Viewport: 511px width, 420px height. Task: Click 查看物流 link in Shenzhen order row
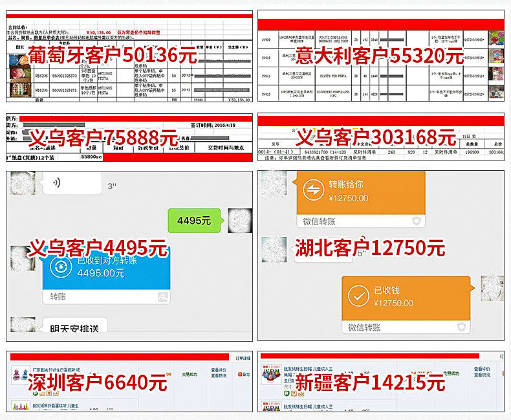219,377
